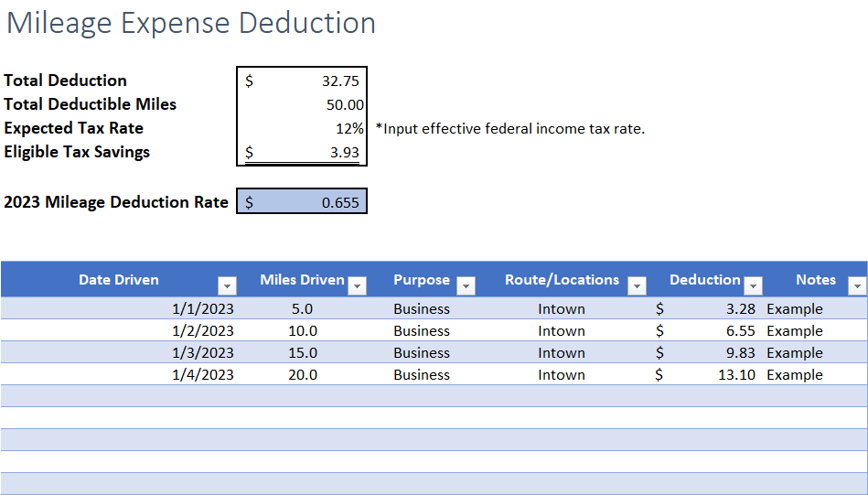The height and width of the screenshot is (495, 868).
Task: Select the 20.0 miles cell
Action: pos(302,374)
